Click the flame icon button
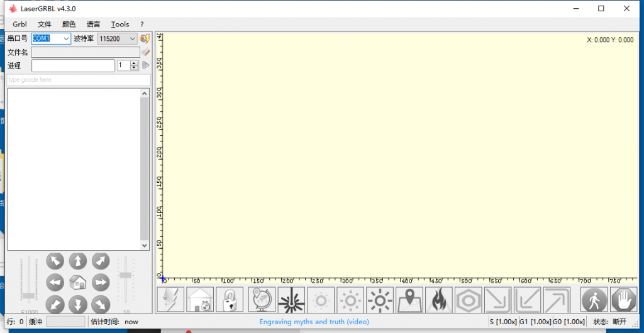This screenshot has height=333, width=644. point(439,300)
